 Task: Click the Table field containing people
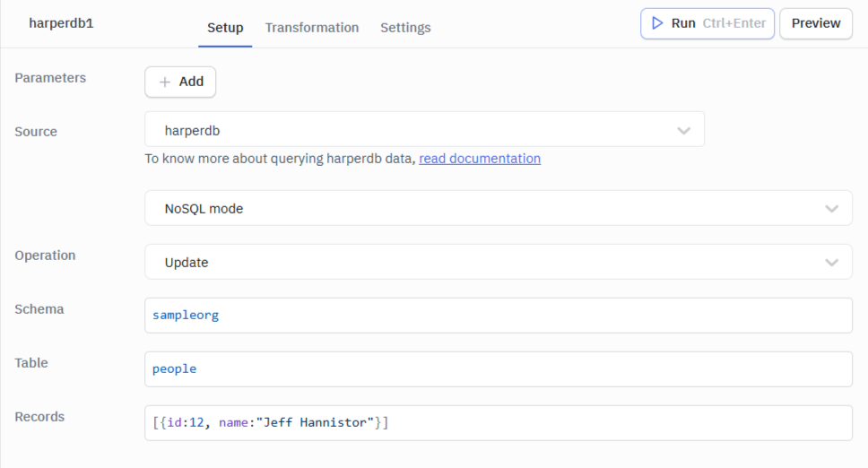499,369
